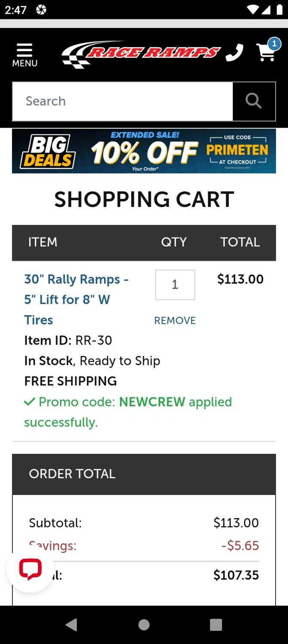The width and height of the screenshot is (288, 644).
Task: Tap the SHOPPING CART heading
Action: [x=144, y=199]
